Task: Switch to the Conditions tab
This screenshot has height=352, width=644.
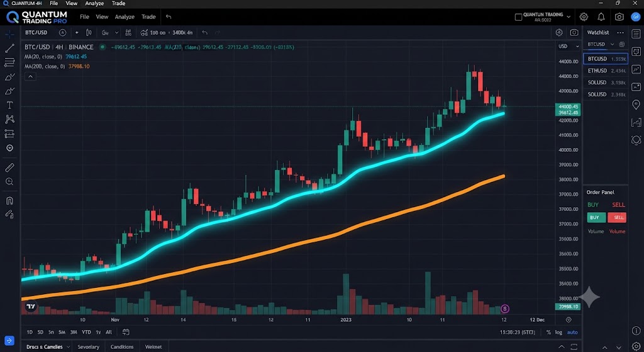Action: [122, 347]
